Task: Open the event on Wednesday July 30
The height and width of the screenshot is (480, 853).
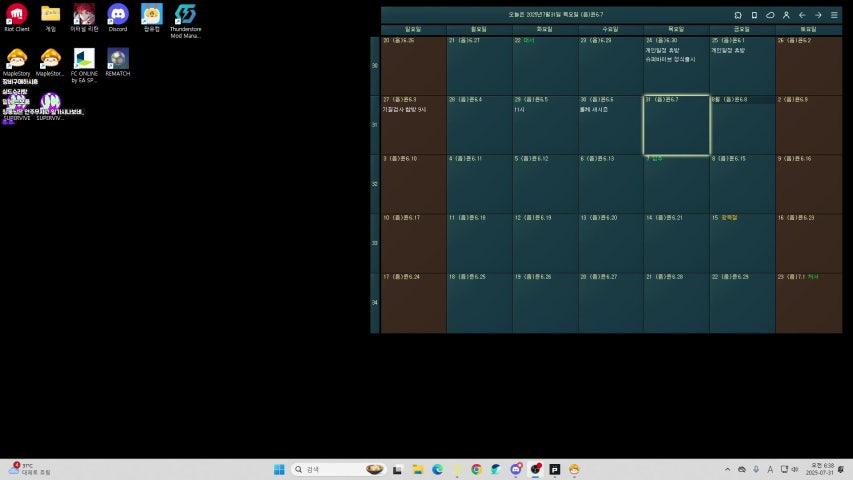Action: tap(594, 109)
